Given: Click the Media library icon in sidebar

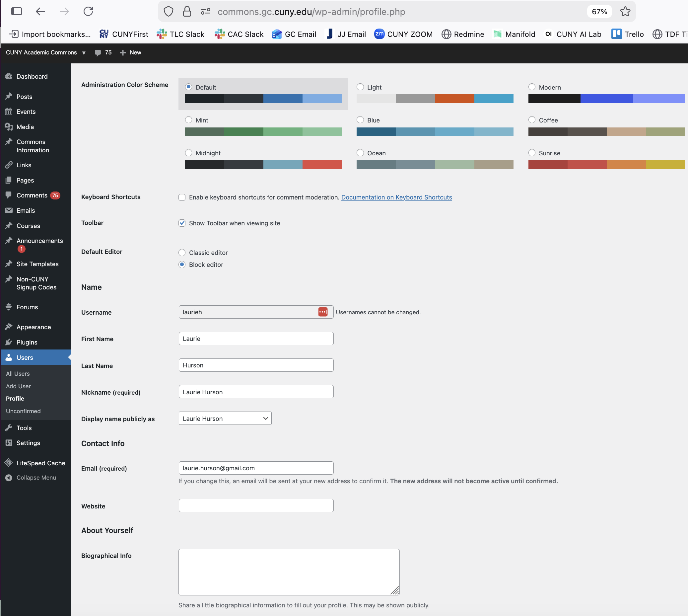Looking at the screenshot, I should click(9, 127).
